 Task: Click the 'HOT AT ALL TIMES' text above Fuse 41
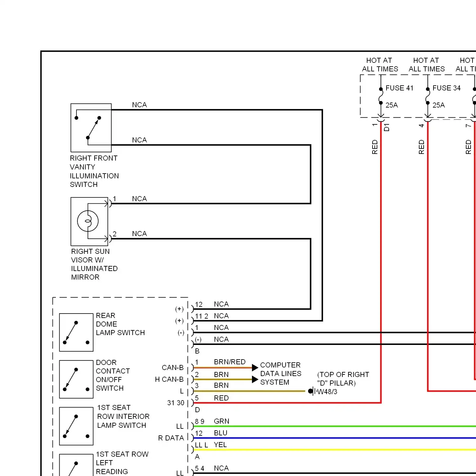(x=380, y=65)
